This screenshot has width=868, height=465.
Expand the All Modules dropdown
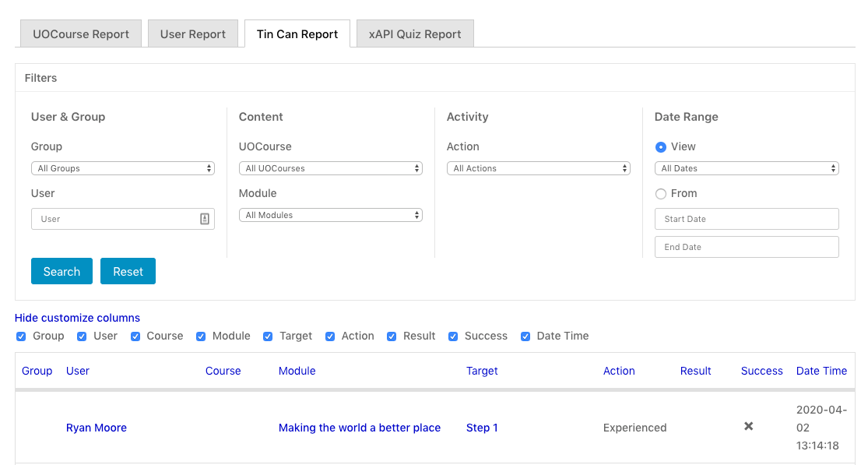[x=330, y=215]
